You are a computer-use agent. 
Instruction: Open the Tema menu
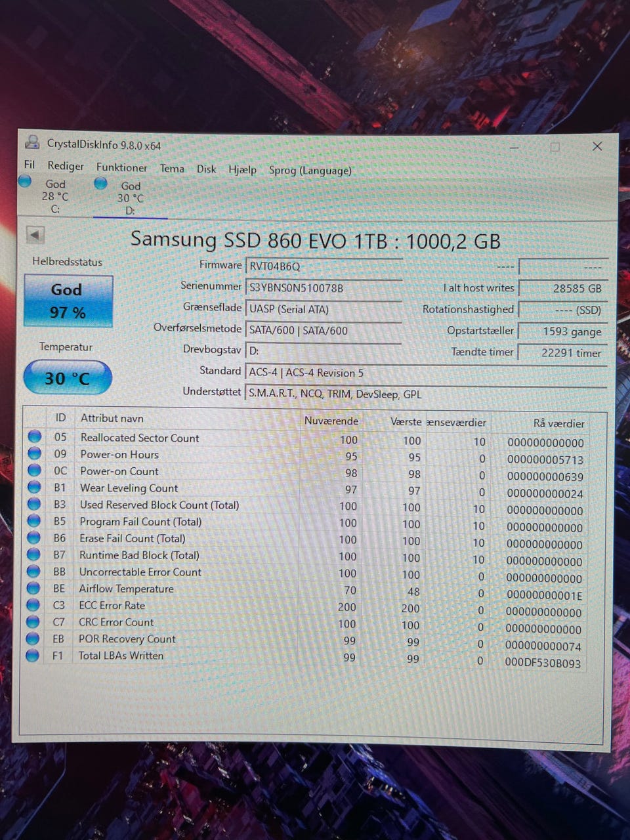click(172, 169)
